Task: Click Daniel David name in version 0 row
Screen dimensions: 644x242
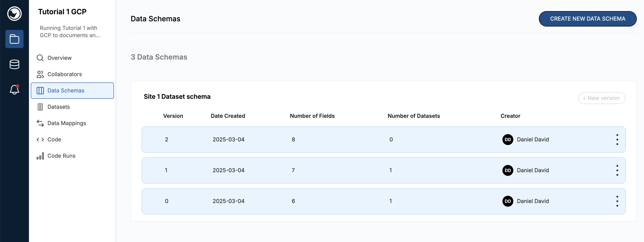Action: coord(533,201)
